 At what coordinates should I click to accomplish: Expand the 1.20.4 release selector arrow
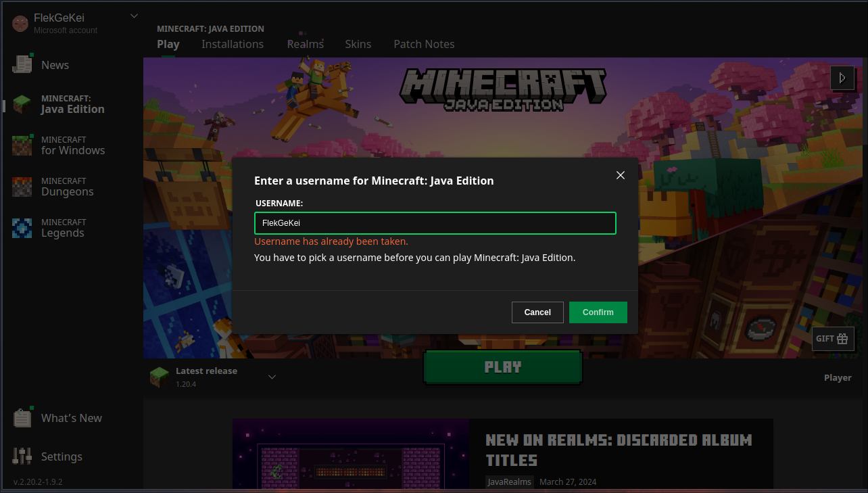[272, 377]
